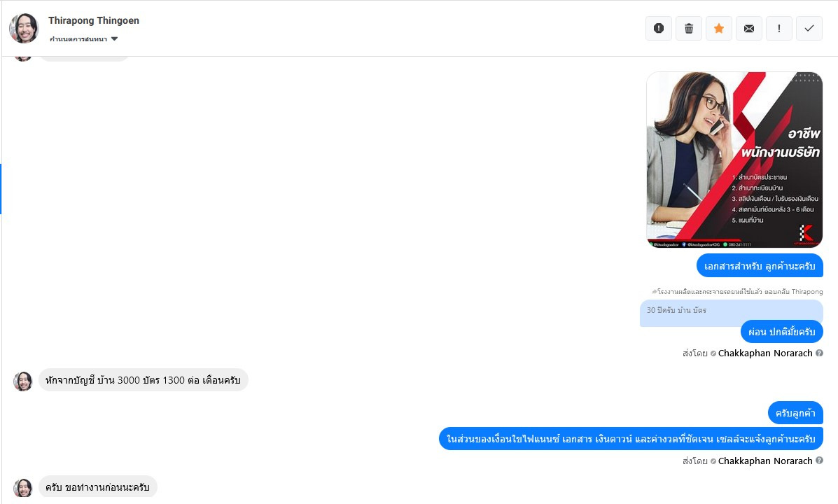Image resolution: width=838 pixels, height=504 pixels.
Task: Mark conversation done with the checkmark icon
Action: pyautogui.click(x=809, y=28)
